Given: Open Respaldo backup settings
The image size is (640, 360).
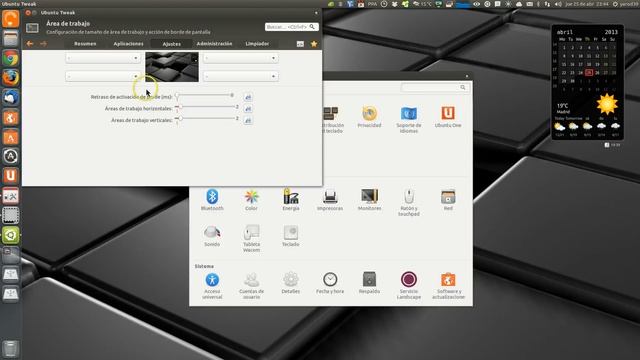Looking at the screenshot, I should (369, 280).
